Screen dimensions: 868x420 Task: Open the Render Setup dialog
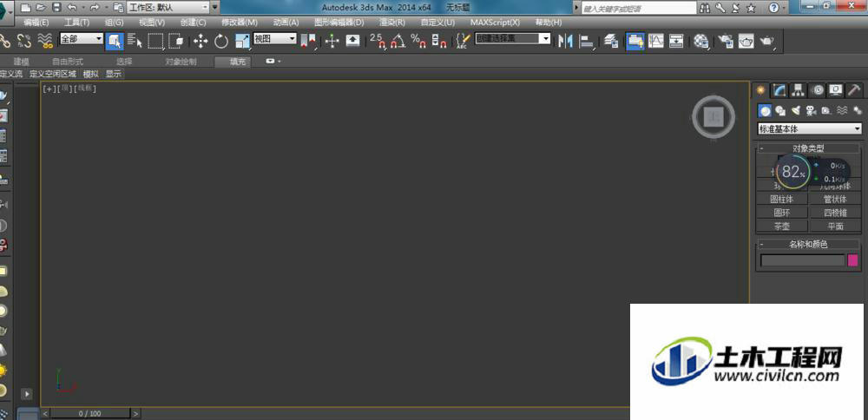(726, 41)
